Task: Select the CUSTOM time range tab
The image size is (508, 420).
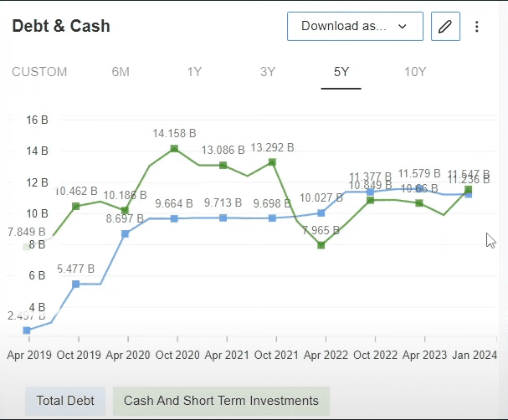Action: [39, 72]
